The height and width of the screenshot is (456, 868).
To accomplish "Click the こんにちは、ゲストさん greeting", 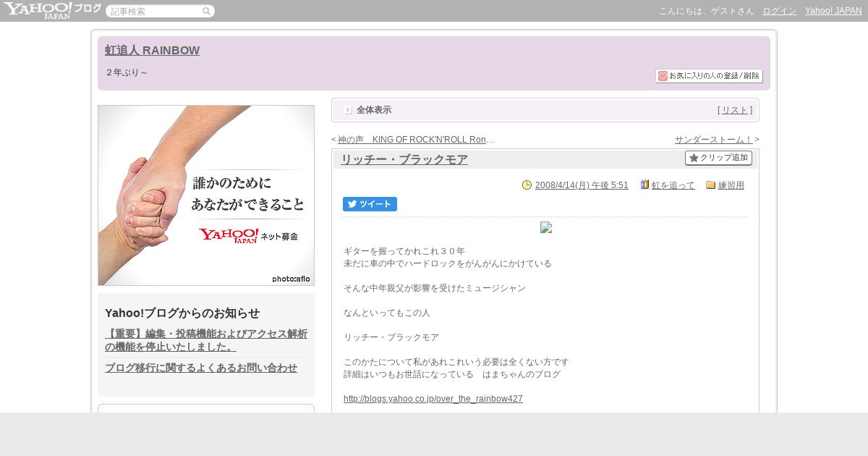I will tap(707, 11).
